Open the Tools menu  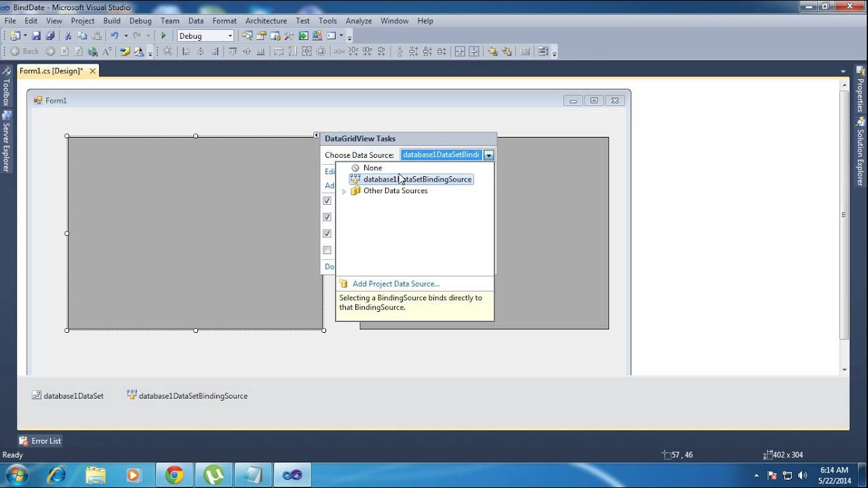(x=328, y=21)
